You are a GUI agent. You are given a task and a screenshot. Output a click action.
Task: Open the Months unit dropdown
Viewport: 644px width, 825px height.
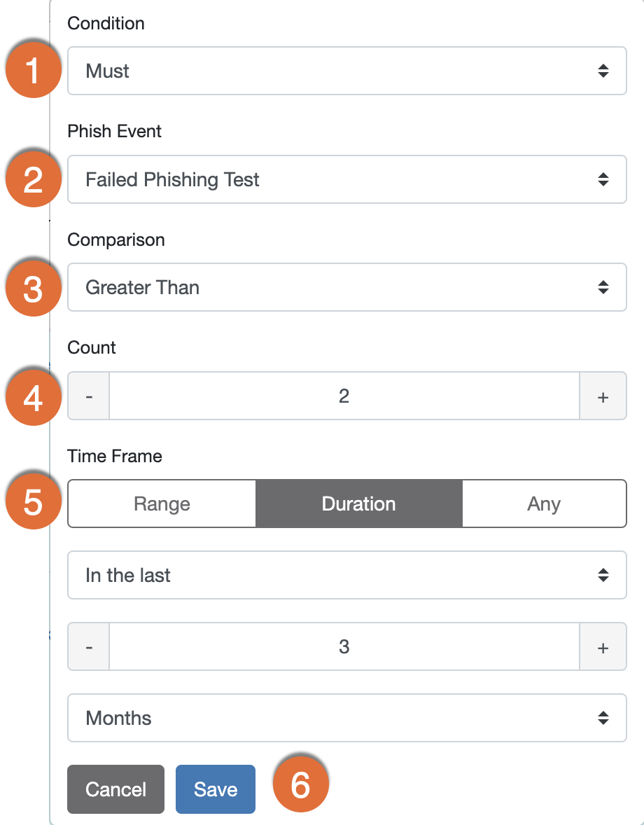[346, 718]
